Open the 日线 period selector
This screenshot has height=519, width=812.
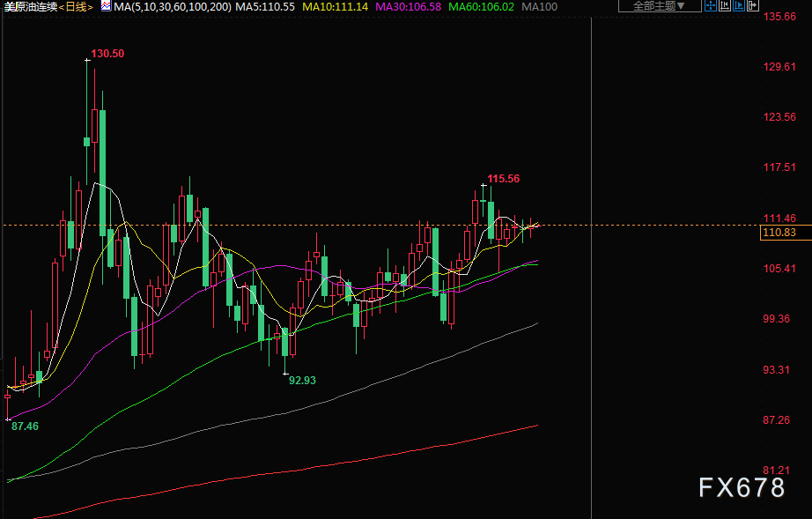tap(77, 6)
